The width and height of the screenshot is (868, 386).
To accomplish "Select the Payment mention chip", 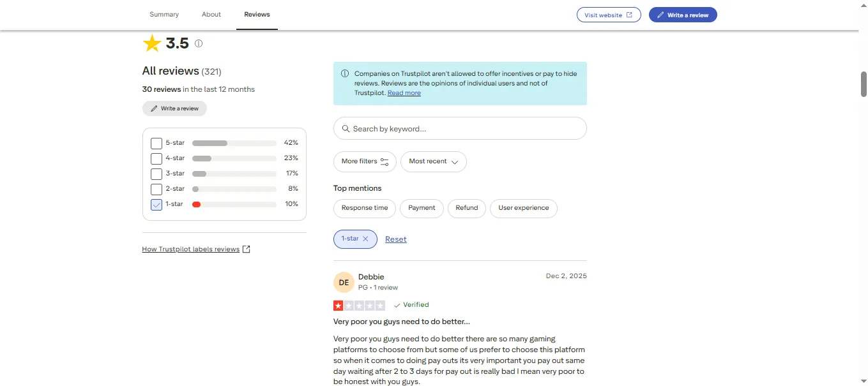I will click(422, 208).
